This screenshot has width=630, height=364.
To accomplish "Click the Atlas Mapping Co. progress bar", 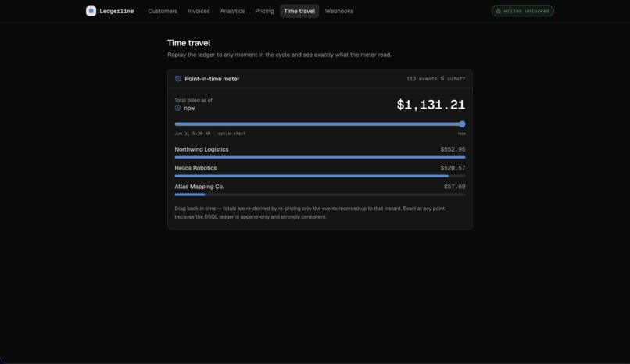I will pyautogui.click(x=320, y=194).
